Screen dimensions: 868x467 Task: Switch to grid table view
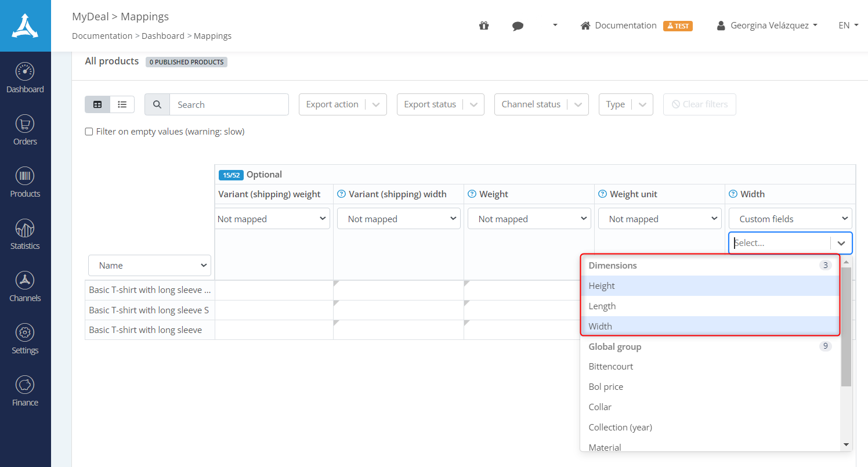(x=97, y=104)
